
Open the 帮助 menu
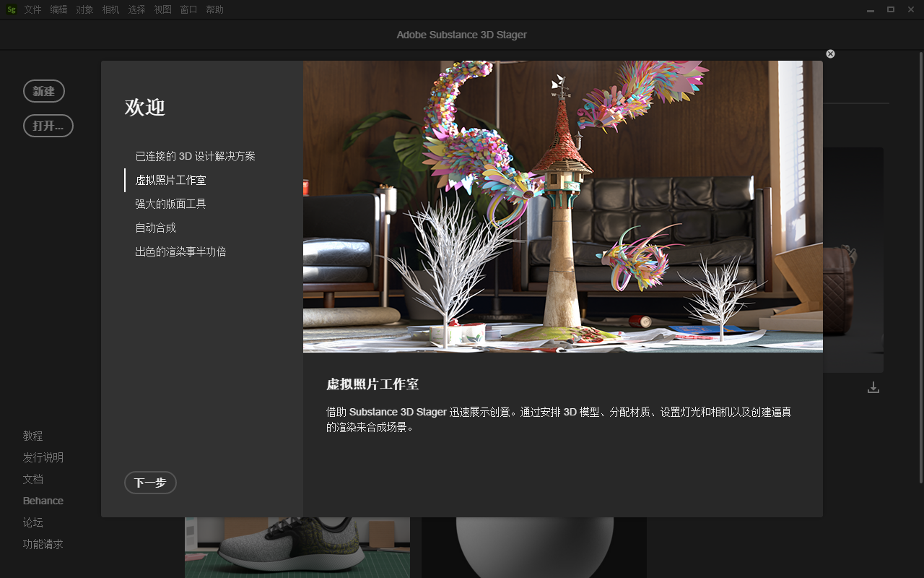click(214, 9)
